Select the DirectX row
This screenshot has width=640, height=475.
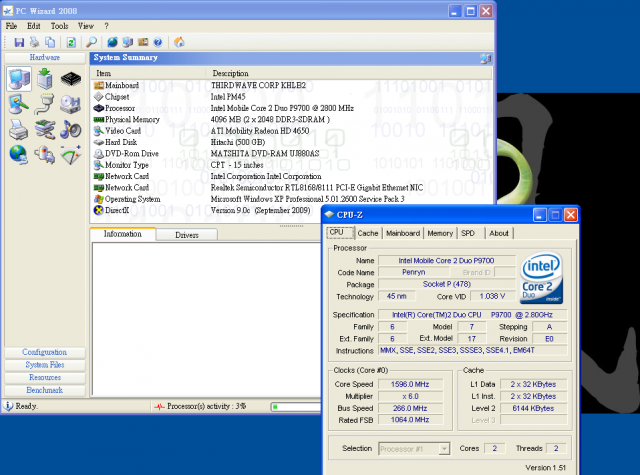(207, 210)
